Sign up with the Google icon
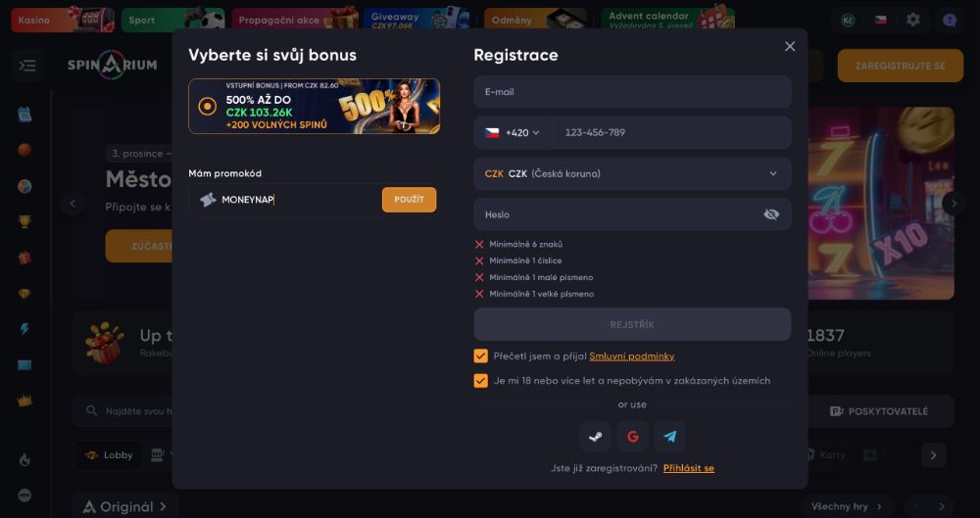 click(632, 437)
